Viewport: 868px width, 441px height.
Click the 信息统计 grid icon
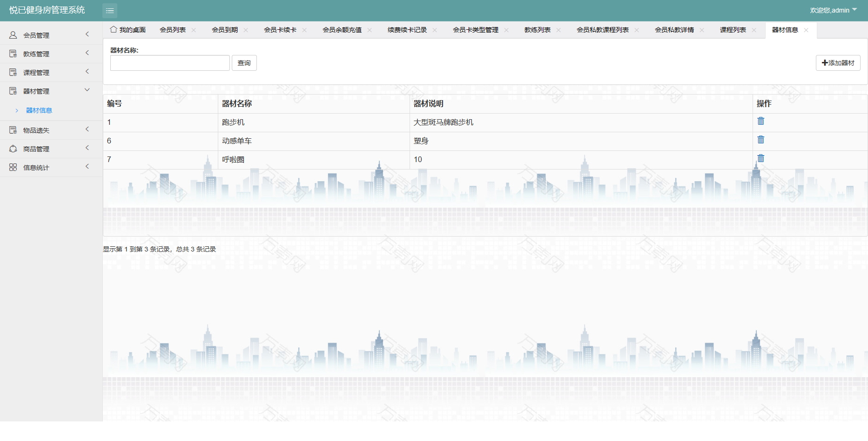[13, 167]
